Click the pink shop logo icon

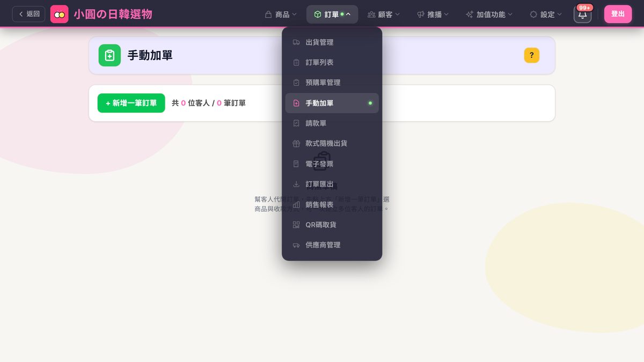[x=59, y=14]
